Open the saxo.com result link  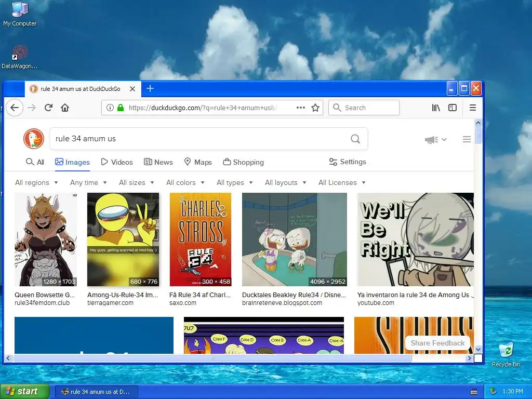tap(183, 303)
